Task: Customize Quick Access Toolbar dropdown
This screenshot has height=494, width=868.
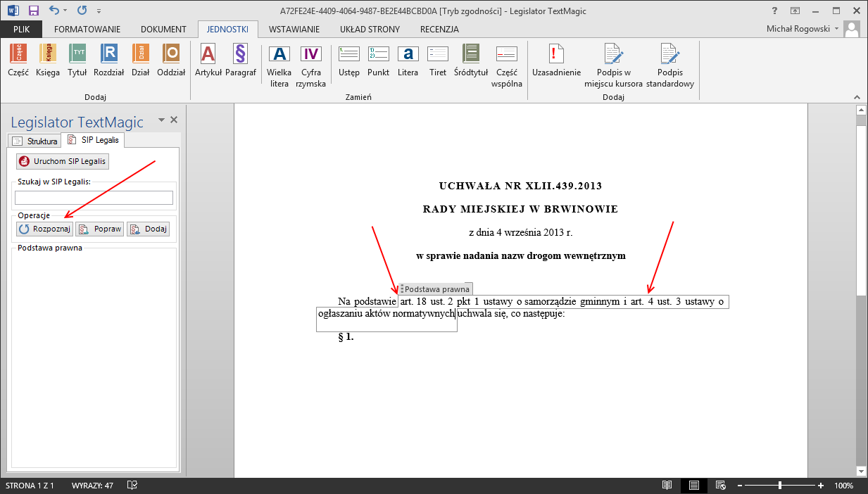Action: 99,11
